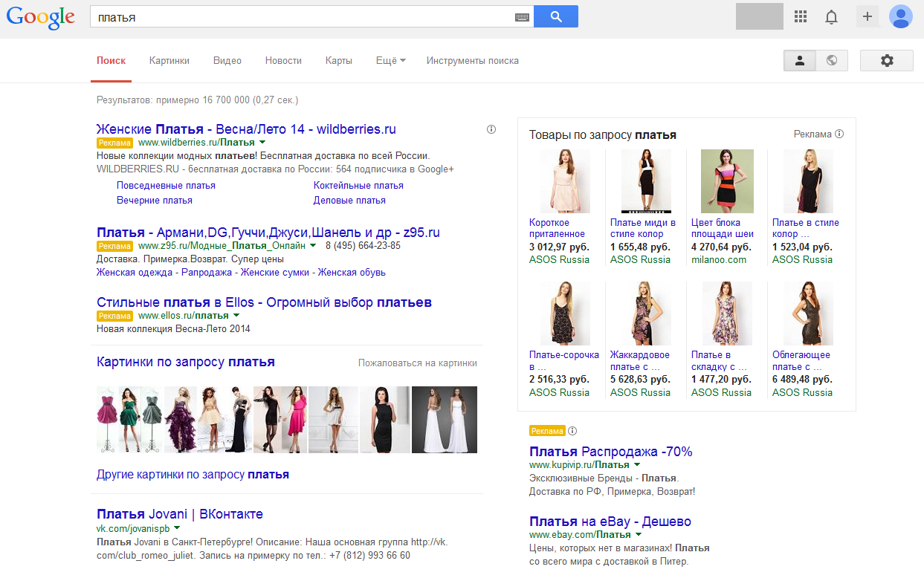The width and height of the screenshot is (924, 578).
Task: Open the account profile avatar
Action: coord(901,16)
